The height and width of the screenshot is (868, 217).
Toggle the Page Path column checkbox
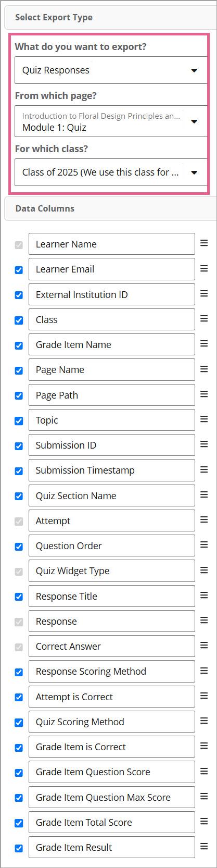19,395
